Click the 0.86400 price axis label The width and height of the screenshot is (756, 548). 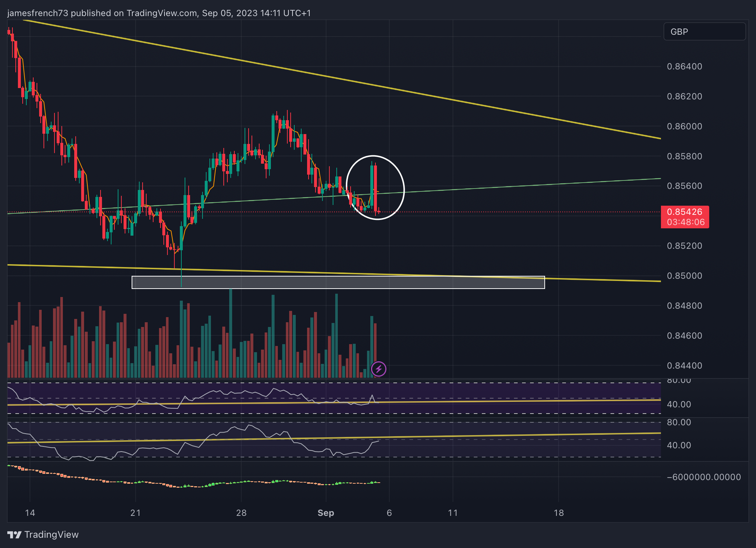coord(684,66)
